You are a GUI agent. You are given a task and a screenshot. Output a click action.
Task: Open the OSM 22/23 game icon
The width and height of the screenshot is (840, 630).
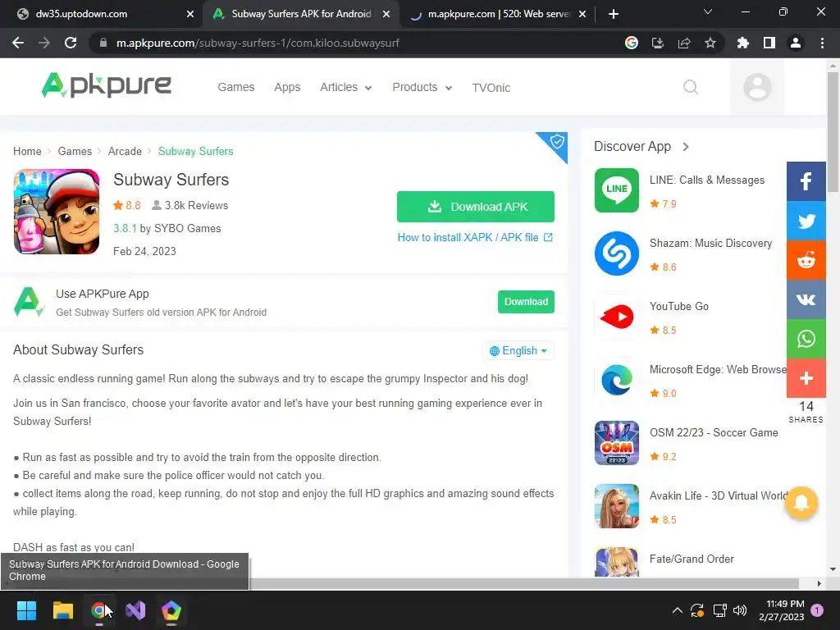tap(617, 443)
